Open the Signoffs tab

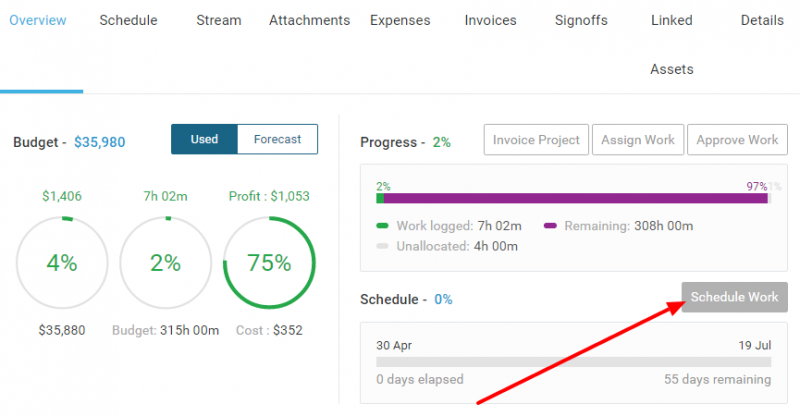581,20
